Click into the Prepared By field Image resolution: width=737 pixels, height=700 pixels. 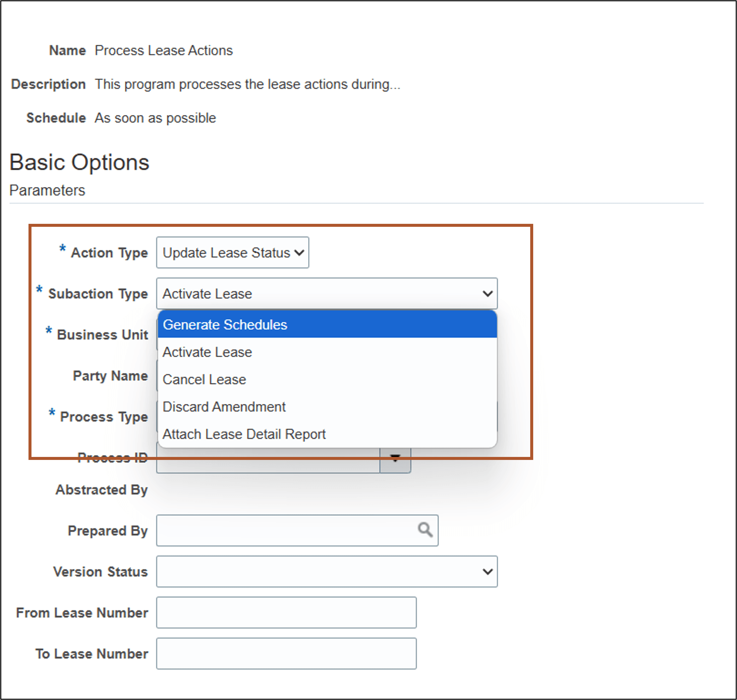click(x=283, y=531)
